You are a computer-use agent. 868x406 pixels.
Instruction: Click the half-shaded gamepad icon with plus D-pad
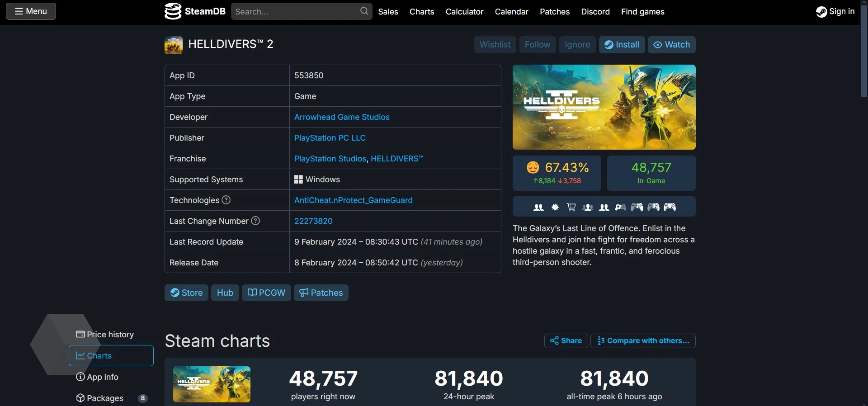click(621, 208)
